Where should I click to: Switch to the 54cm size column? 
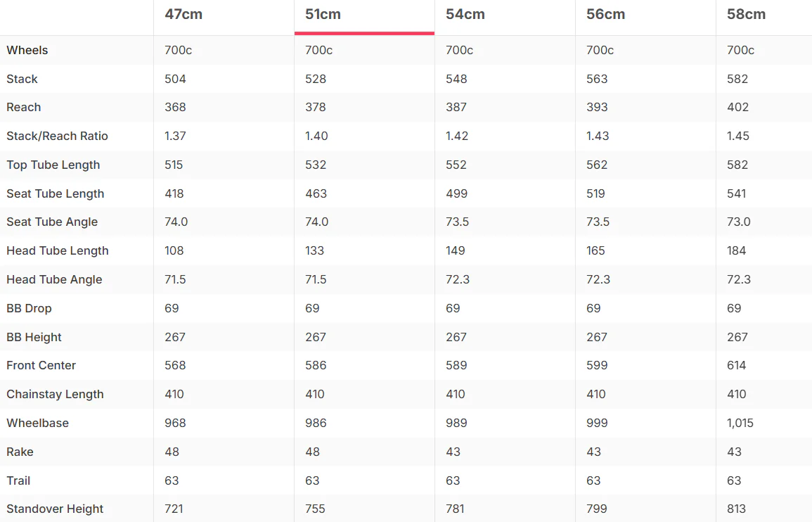[x=465, y=15]
